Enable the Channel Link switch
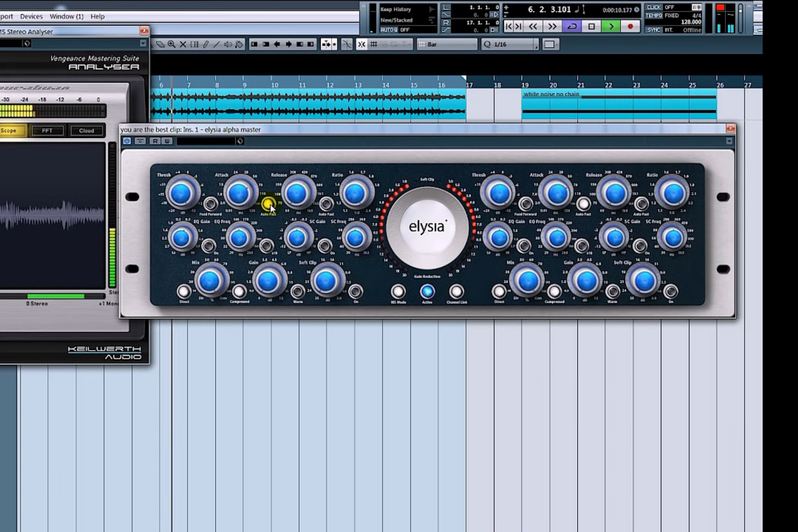This screenshot has height=532, width=798. 456,291
